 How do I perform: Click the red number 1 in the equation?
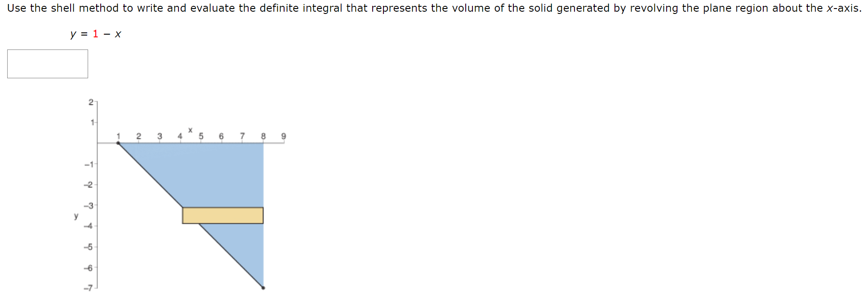tap(95, 34)
